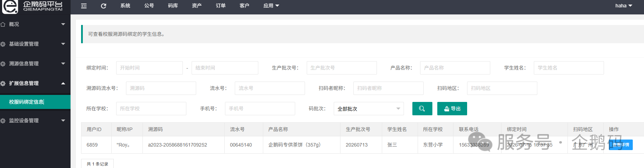Click the gear icon beside 扩展信息管理
644x168 pixels.
pyautogui.click(x=3, y=83)
